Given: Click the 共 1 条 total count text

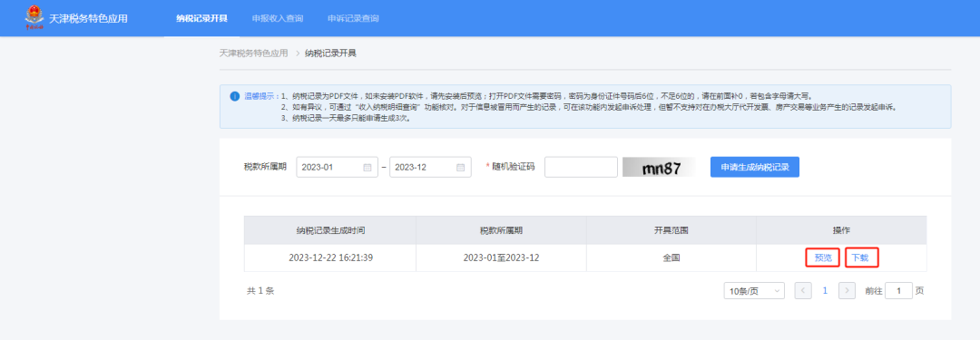Looking at the screenshot, I should 260,291.
